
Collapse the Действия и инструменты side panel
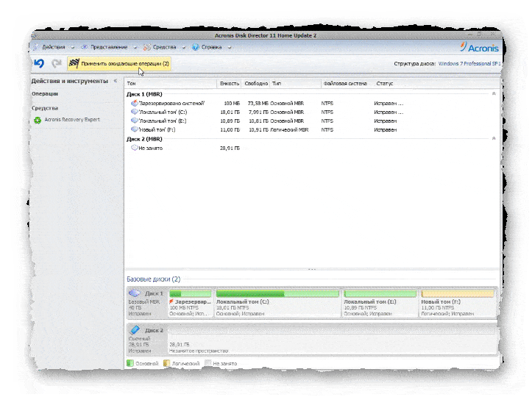(116, 81)
